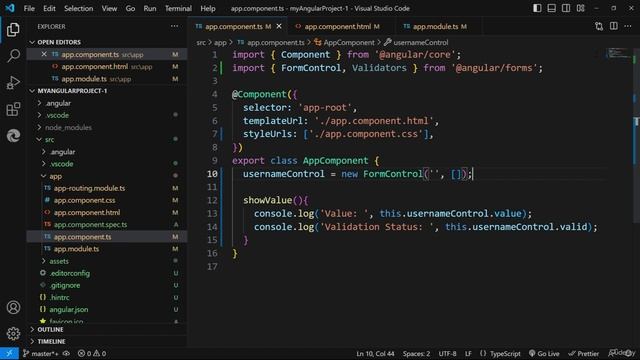Expand the top-level .angular folder
Image resolution: width=640 pixels, height=360 pixels.
pos(58,103)
